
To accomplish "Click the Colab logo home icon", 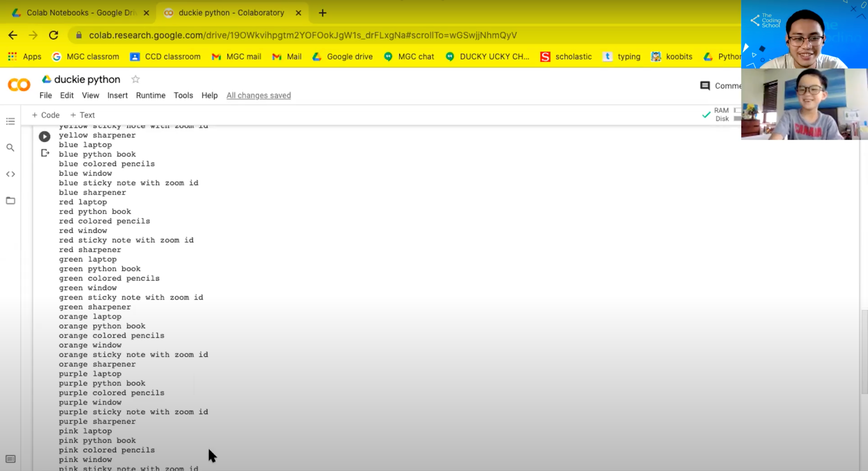I will click(19, 85).
